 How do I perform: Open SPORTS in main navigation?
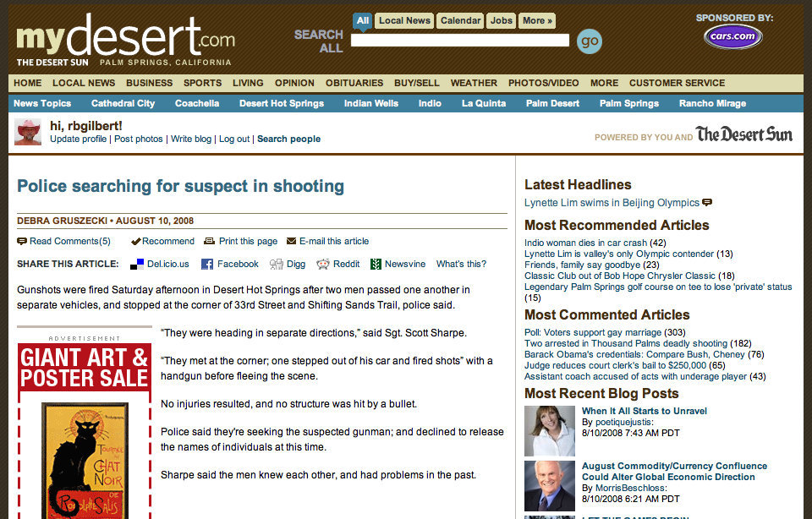click(x=202, y=83)
